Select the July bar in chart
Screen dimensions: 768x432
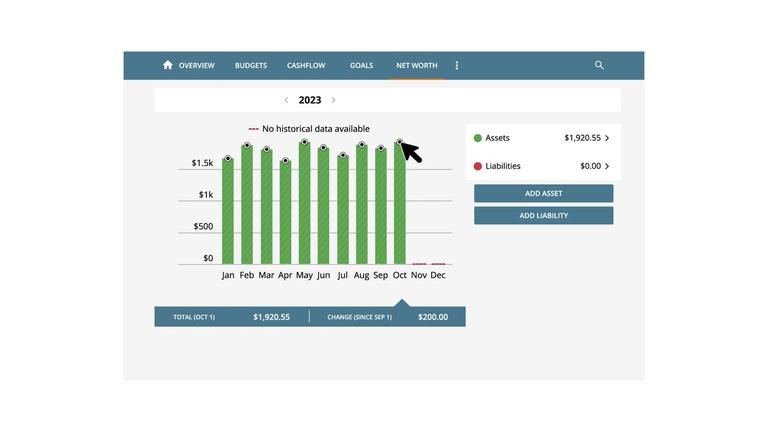[343, 210]
